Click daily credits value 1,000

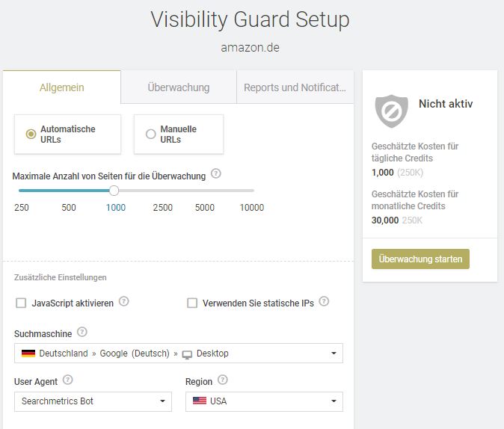[383, 173]
